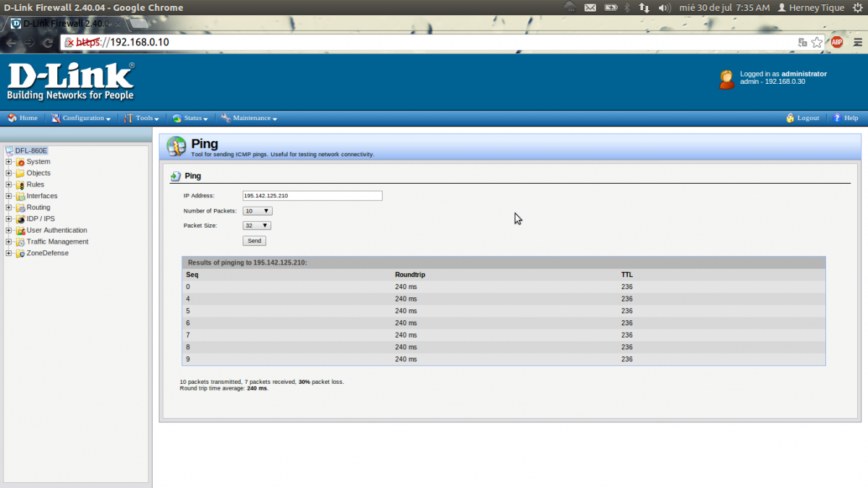Expand the Routing tree node
This screenshot has height=488, width=868.
(9, 207)
